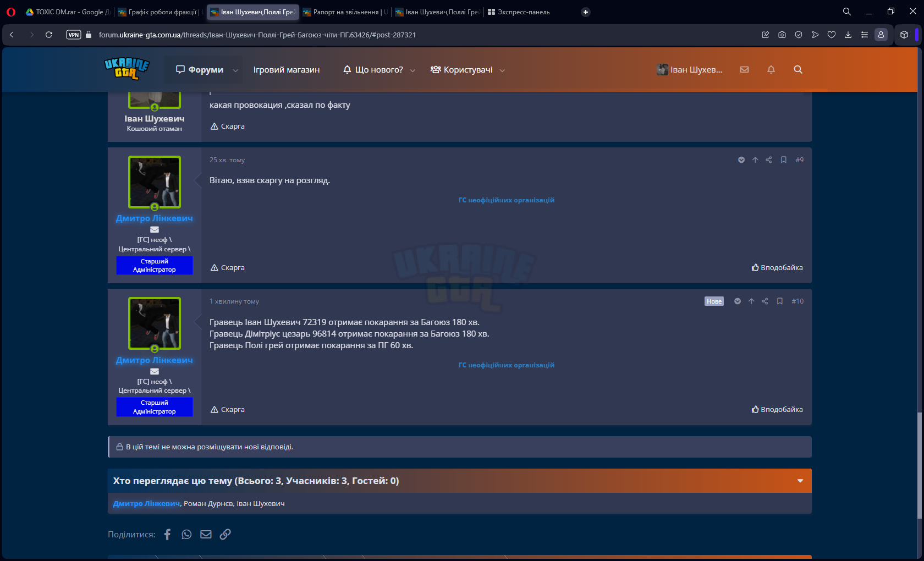924x561 pixels.
Task: Expand Користувачі dropdown chevron
Action: pos(502,70)
